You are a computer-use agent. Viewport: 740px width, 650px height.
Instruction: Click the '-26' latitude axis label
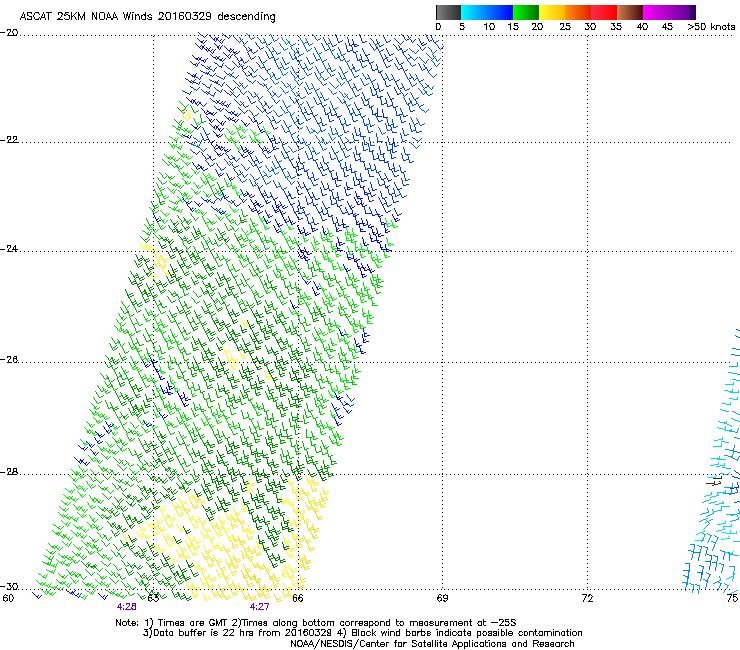pyautogui.click(x=9, y=360)
